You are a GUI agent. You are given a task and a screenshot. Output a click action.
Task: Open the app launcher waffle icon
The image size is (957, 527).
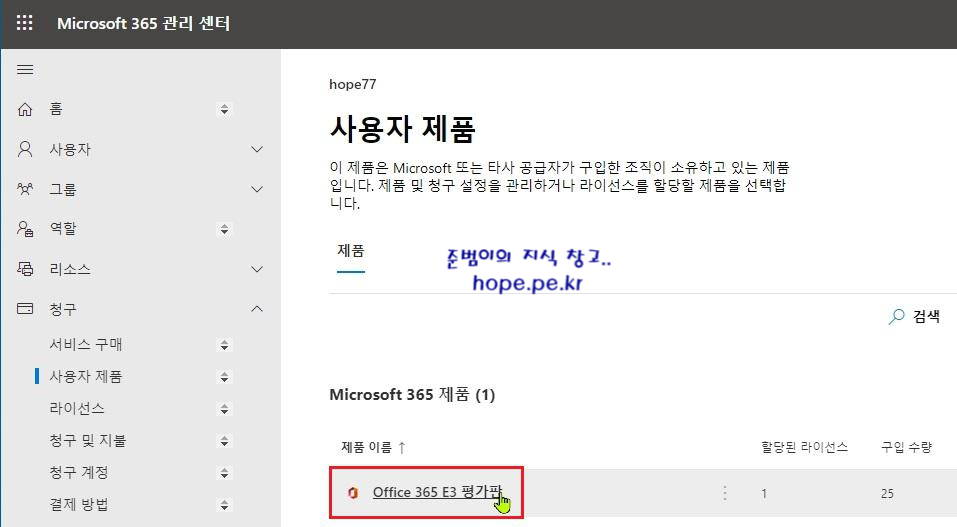24,23
